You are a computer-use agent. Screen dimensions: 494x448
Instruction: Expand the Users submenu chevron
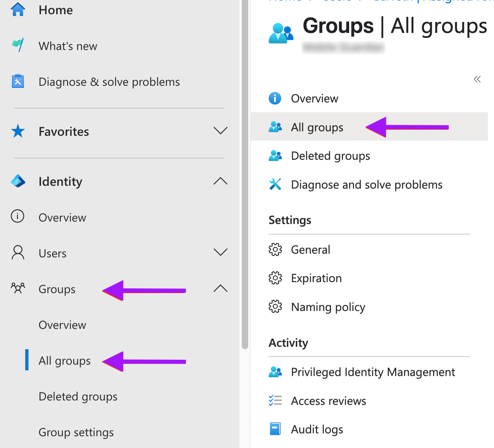point(220,252)
